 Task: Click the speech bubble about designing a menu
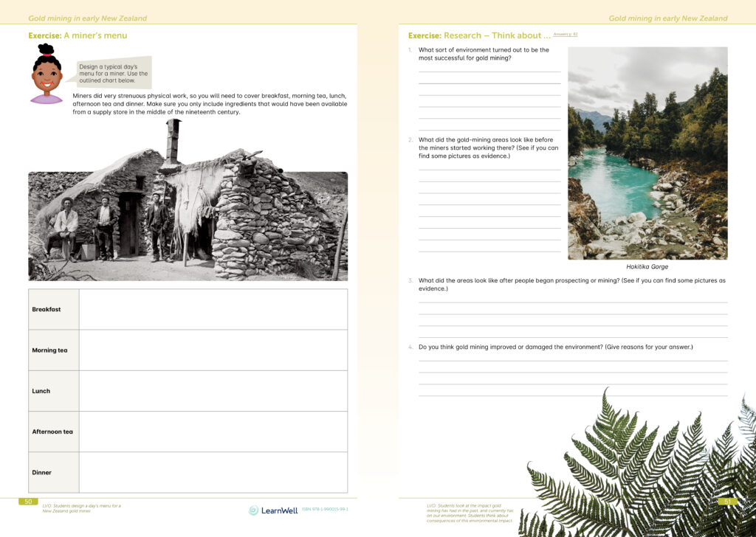(113, 73)
